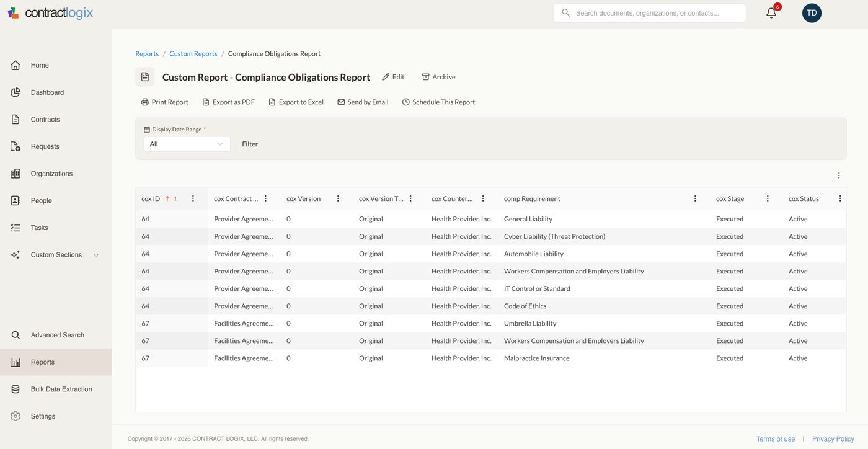Open table options kebab menu above grid
This screenshot has height=449, width=868.
click(x=839, y=176)
